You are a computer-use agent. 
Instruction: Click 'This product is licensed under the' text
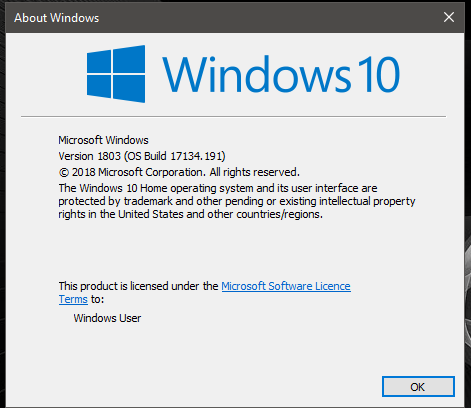138,286
